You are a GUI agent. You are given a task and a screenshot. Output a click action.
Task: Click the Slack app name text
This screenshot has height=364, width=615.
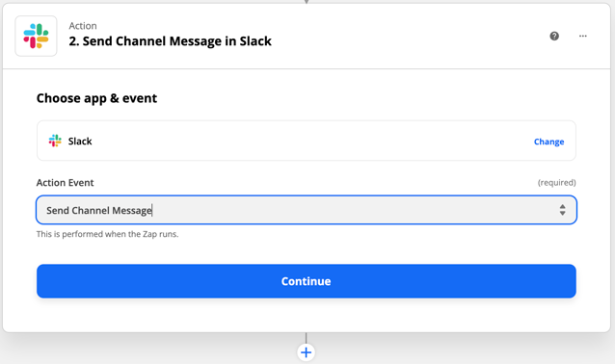[80, 141]
